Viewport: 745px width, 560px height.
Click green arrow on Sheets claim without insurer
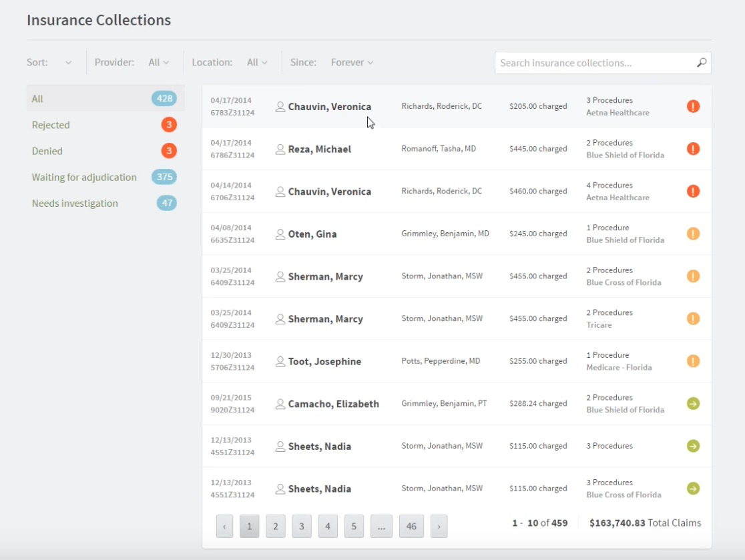tap(693, 445)
